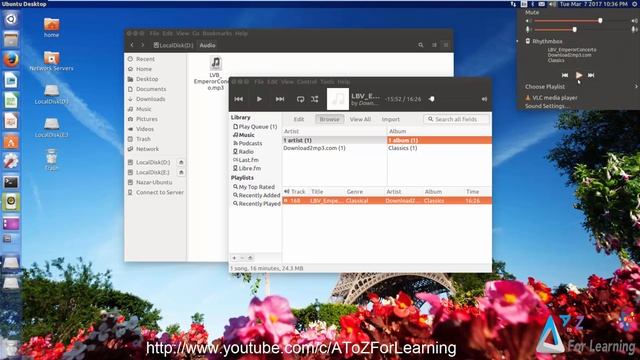640x360 pixels.
Task: Select My Top Rated playlist
Action: point(254,187)
